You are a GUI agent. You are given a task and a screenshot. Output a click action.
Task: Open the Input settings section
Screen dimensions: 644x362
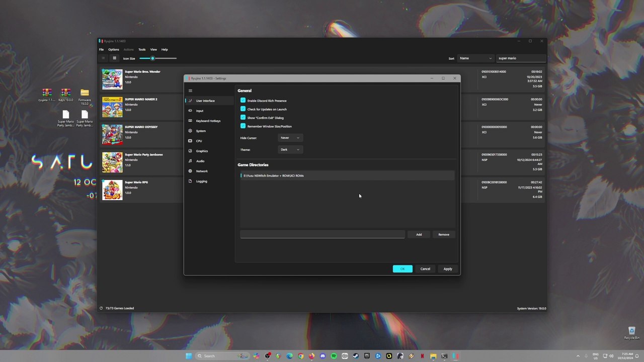point(200,111)
